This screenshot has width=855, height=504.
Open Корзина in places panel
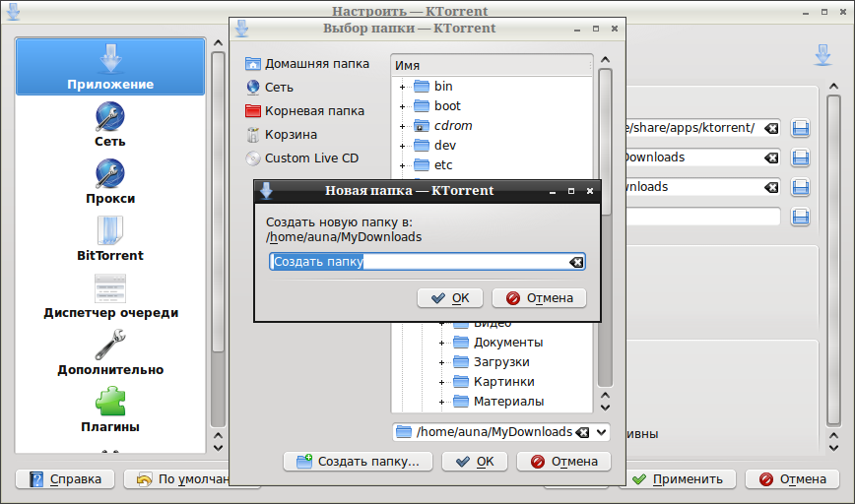(x=282, y=134)
